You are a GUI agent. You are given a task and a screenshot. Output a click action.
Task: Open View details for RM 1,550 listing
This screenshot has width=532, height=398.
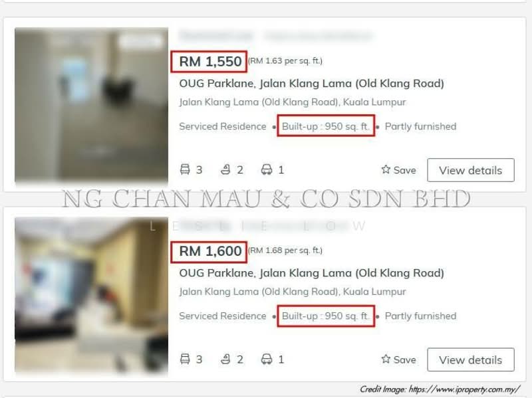(471, 170)
